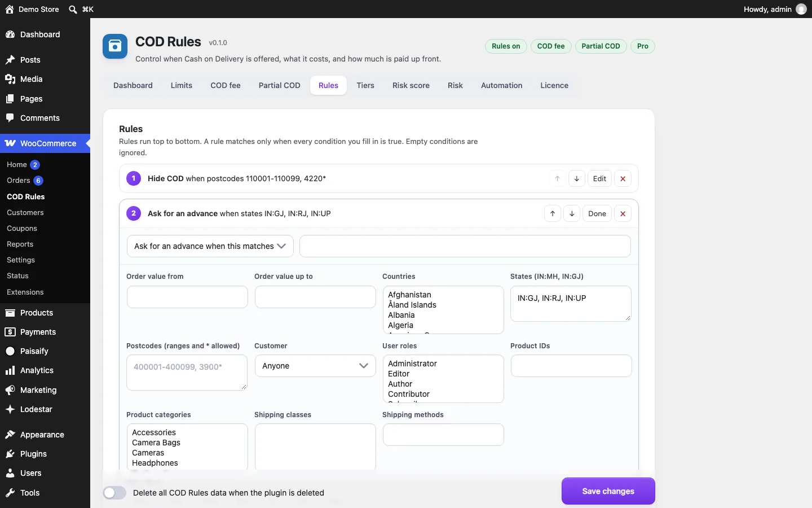Select Afghanistan in the Countries list
812x508 pixels.
[x=409, y=295]
